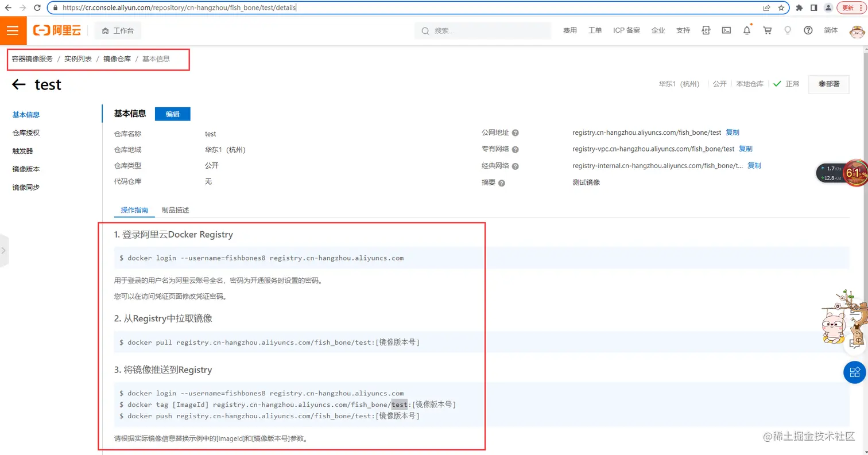Open the API/app icon in header
The width and height of the screenshot is (868, 455).
point(706,30)
